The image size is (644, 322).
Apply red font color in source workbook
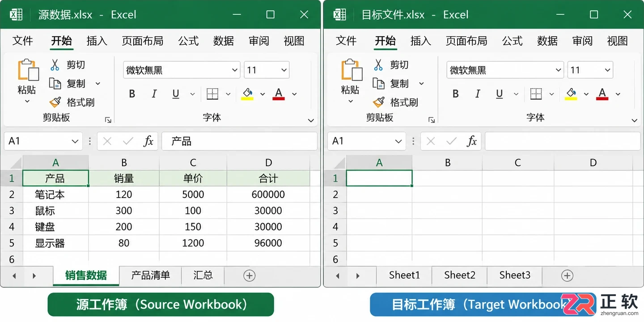point(279,94)
